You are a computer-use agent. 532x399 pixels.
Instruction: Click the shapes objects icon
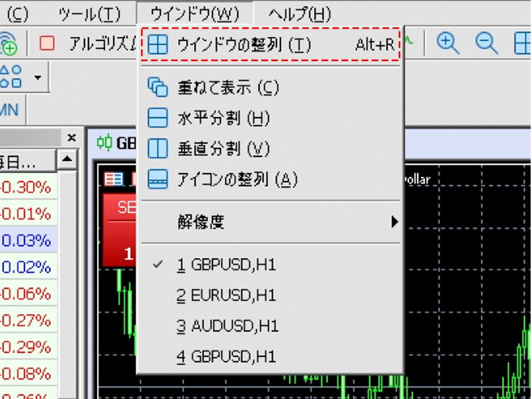[x=11, y=76]
